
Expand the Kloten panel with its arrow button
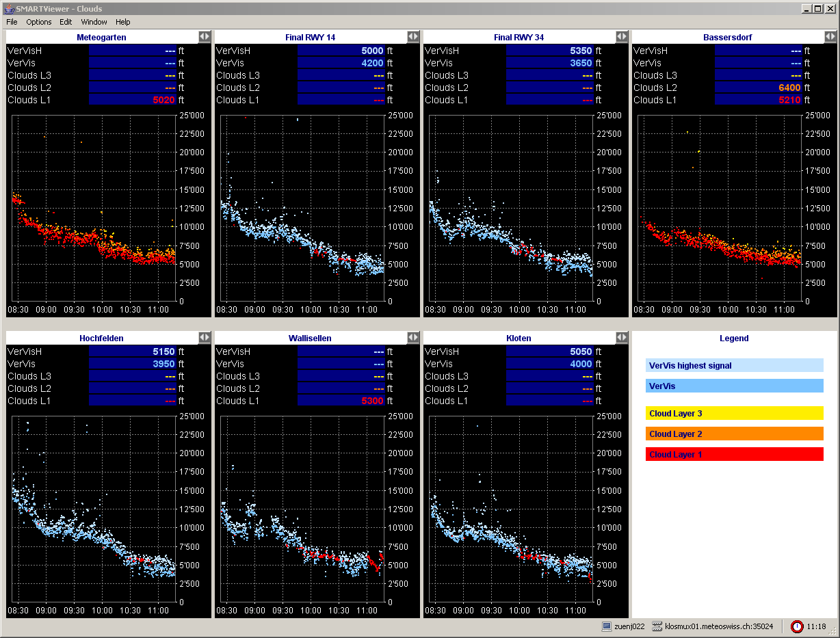[x=621, y=338]
